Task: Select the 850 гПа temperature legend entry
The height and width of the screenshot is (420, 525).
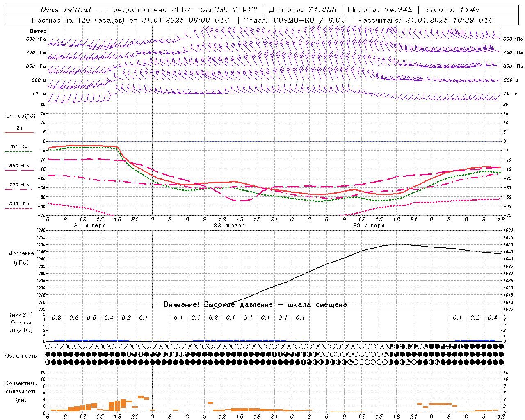Action: tap(19, 166)
